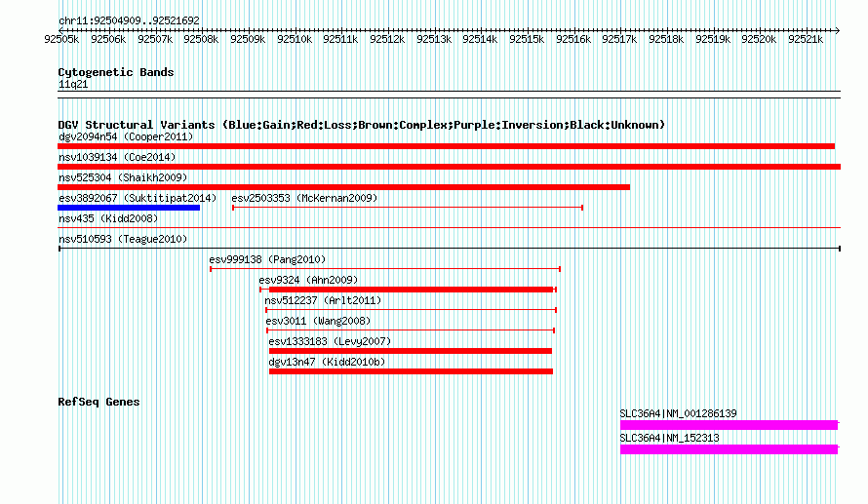This screenshot has width=868, height=504.
Task: Open the esv999138 (Pang2010) label
Action: pos(267,259)
